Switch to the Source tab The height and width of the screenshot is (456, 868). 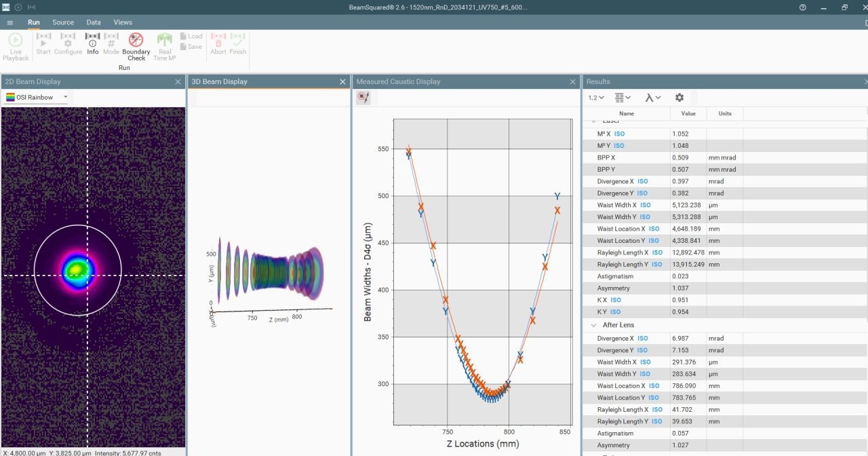[x=63, y=22]
